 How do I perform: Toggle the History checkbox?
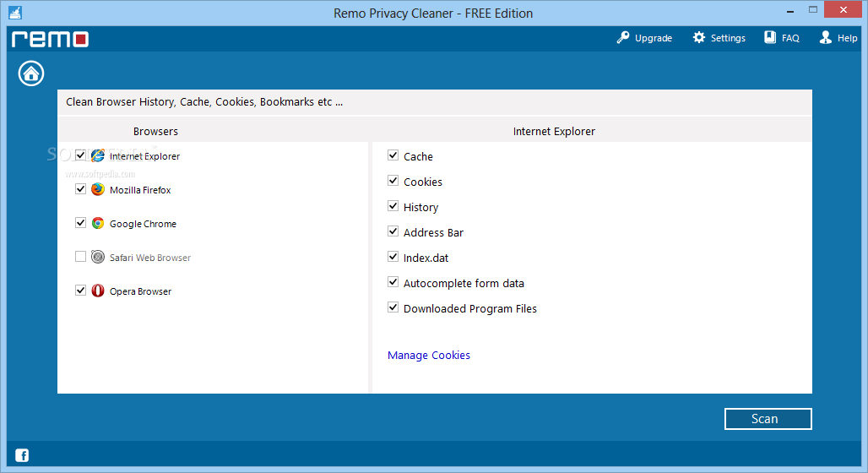click(x=393, y=206)
